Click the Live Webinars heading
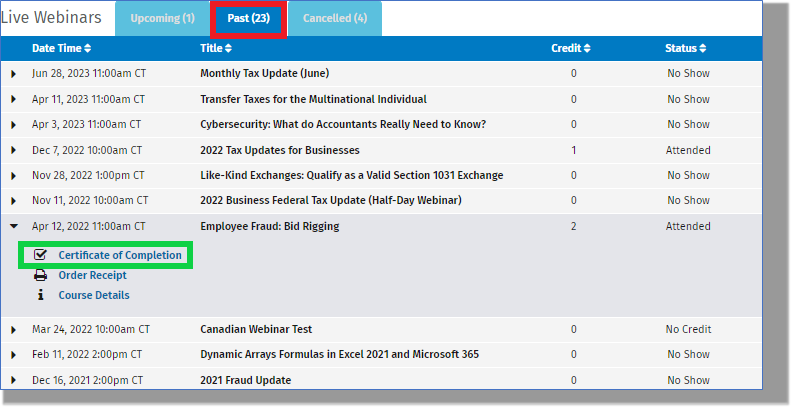 click(51, 18)
